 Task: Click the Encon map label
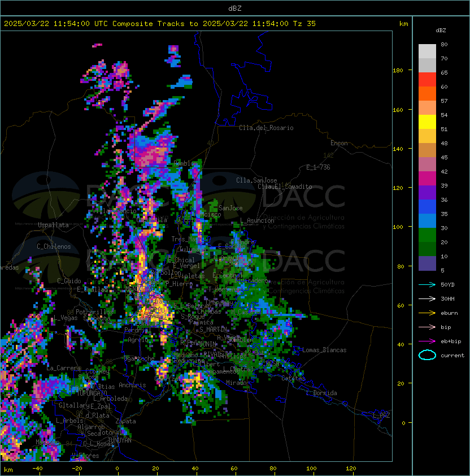tap(339, 143)
